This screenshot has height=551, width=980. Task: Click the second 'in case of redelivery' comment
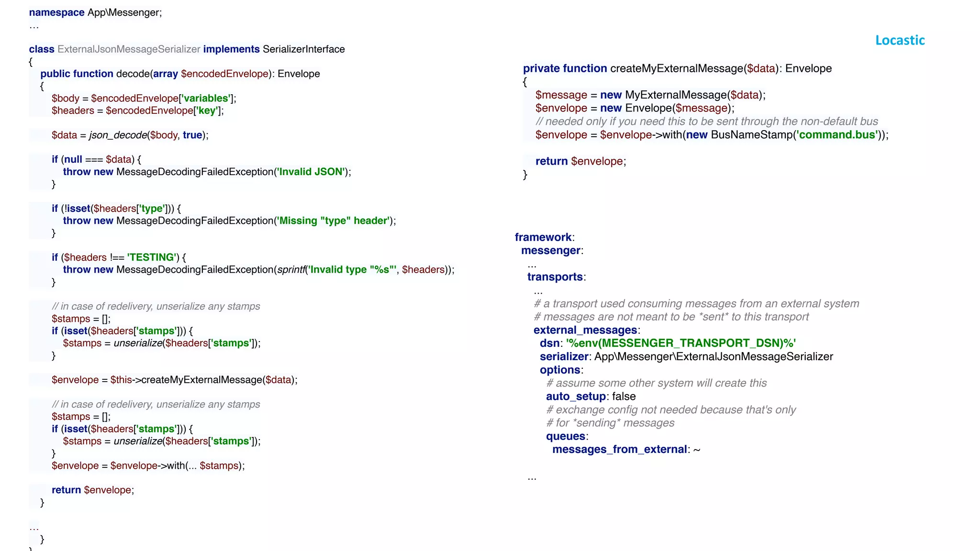tap(156, 404)
